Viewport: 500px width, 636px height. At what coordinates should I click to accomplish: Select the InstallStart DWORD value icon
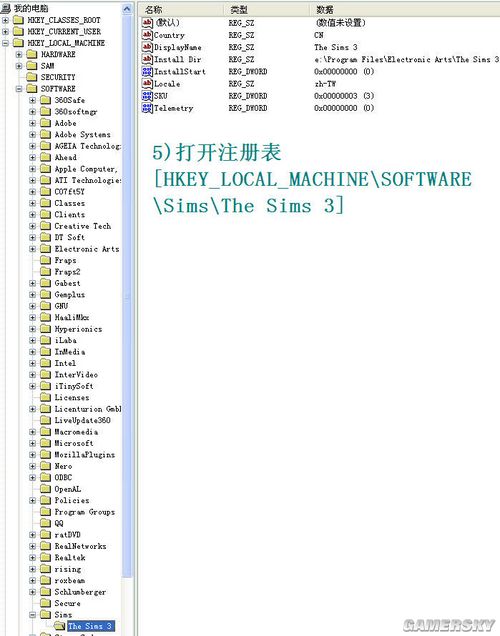147,71
